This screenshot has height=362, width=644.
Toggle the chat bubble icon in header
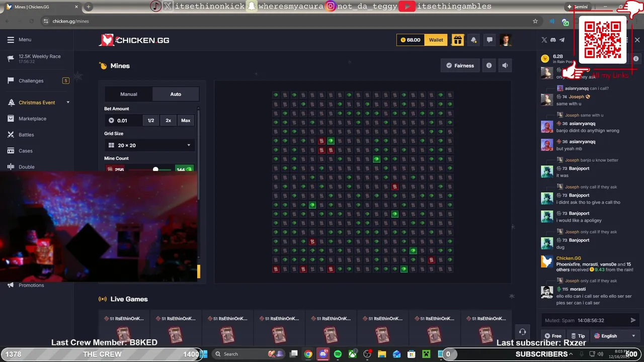point(490,40)
